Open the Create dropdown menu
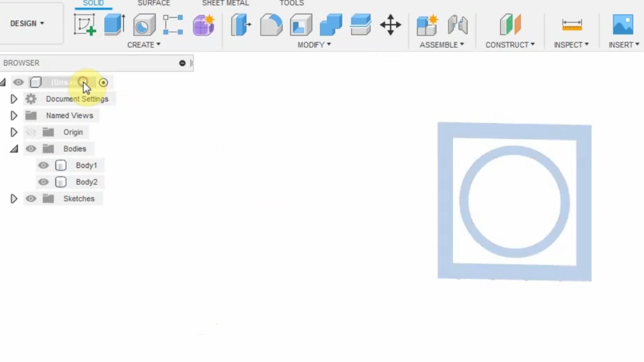 pos(144,44)
